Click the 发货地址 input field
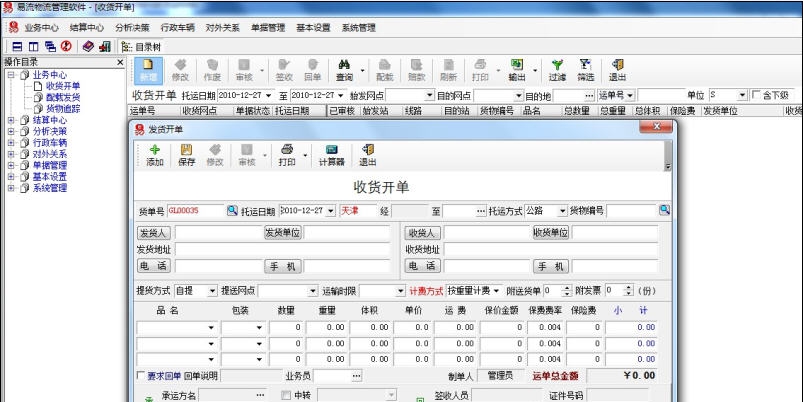 [283, 250]
